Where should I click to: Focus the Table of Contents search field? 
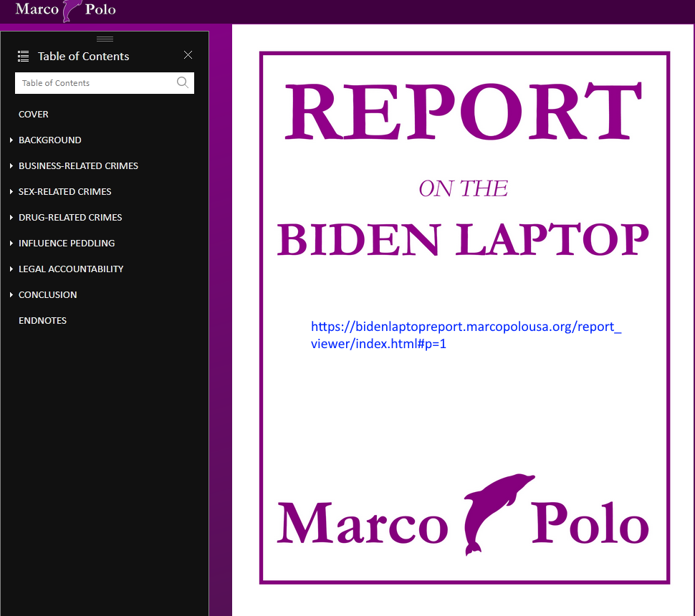tap(104, 83)
